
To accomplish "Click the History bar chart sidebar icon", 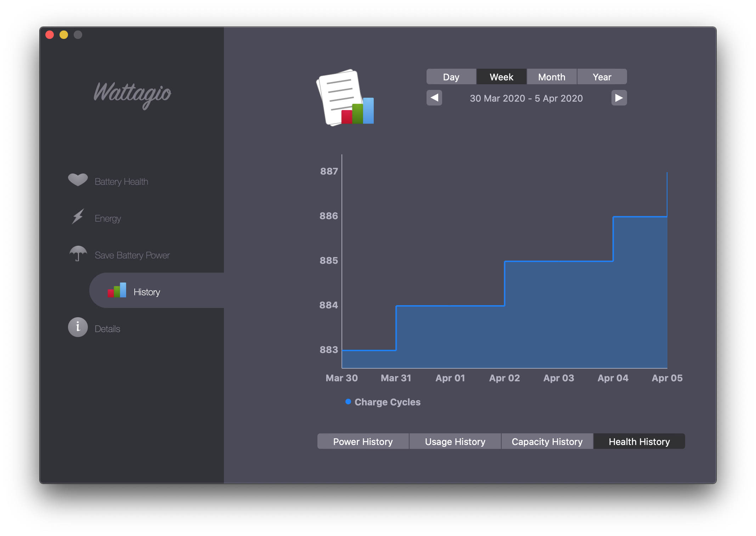I will click(117, 290).
